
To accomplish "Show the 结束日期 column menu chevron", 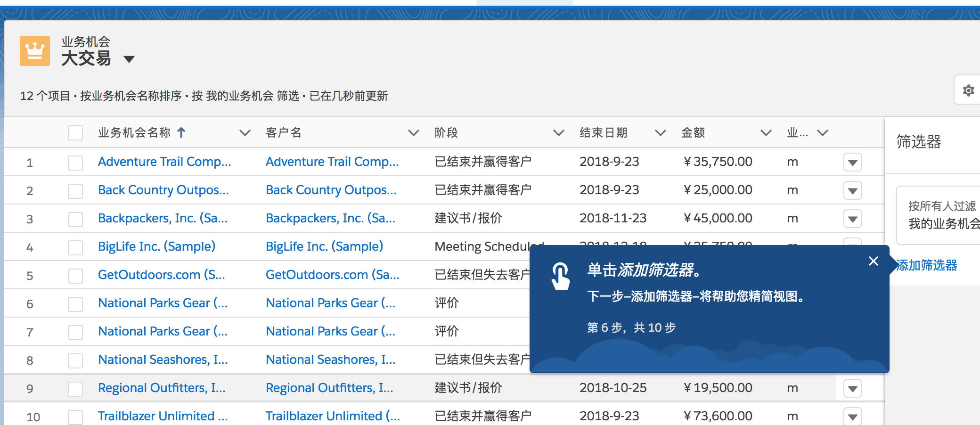I will 661,133.
